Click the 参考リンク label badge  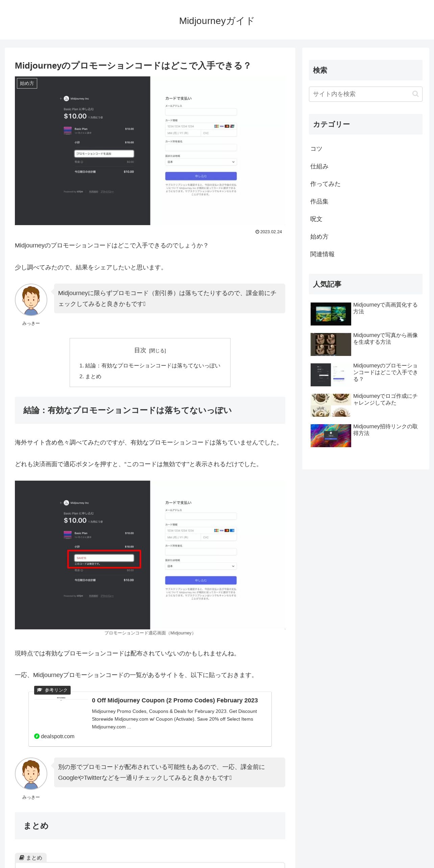[52, 690]
